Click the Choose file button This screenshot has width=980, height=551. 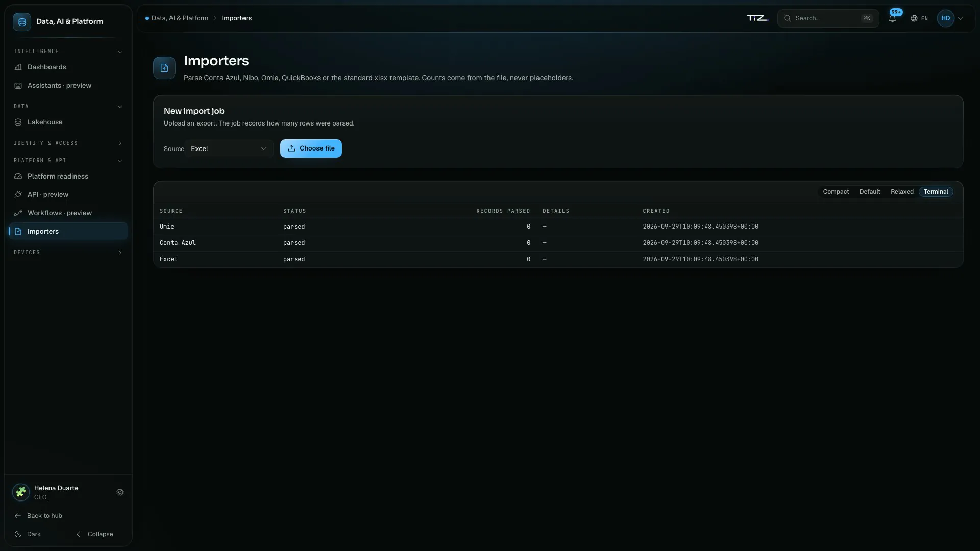311,148
